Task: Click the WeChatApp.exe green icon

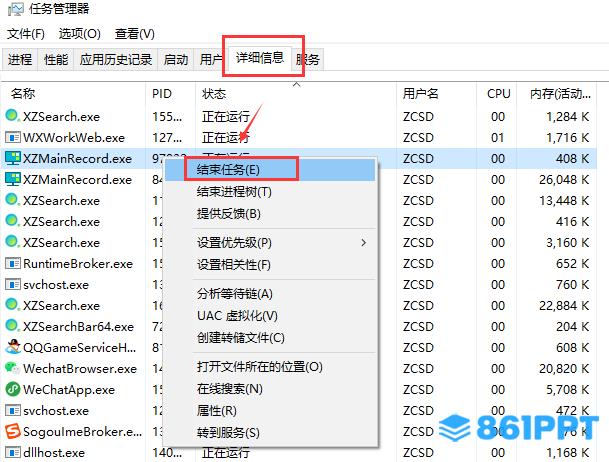Action: click(12, 389)
